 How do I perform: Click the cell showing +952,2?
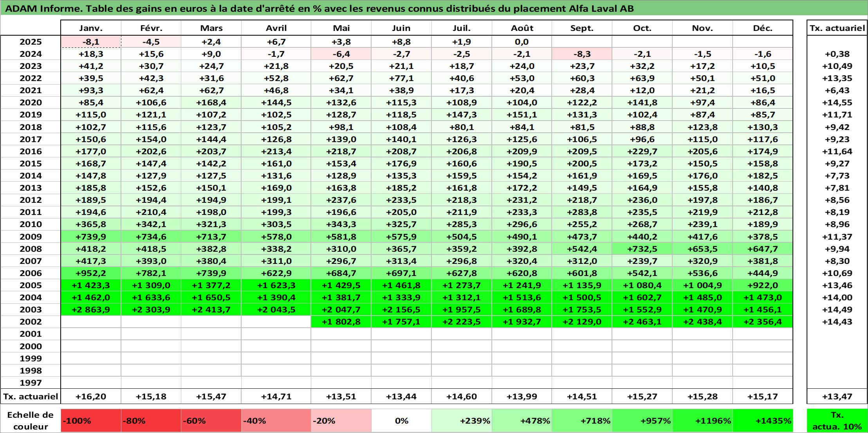(x=91, y=273)
